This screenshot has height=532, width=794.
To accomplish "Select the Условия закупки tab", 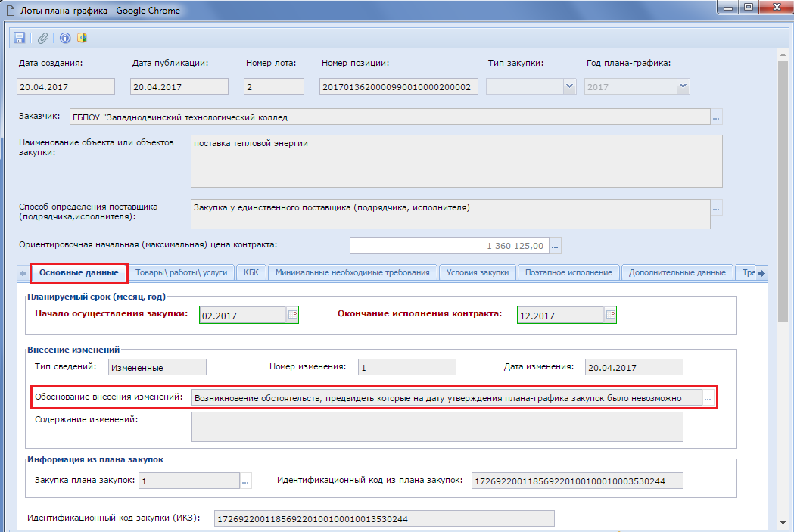I will click(x=477, y=272).
